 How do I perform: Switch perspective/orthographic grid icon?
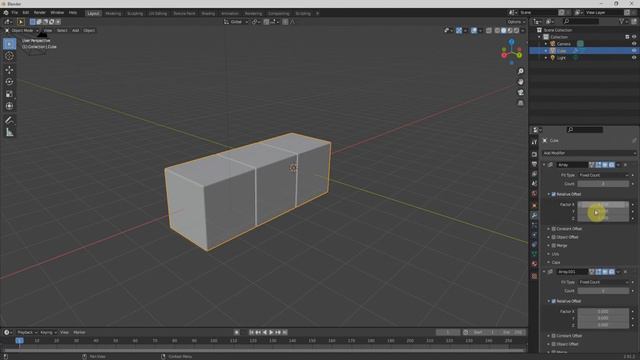click(520, 103)
